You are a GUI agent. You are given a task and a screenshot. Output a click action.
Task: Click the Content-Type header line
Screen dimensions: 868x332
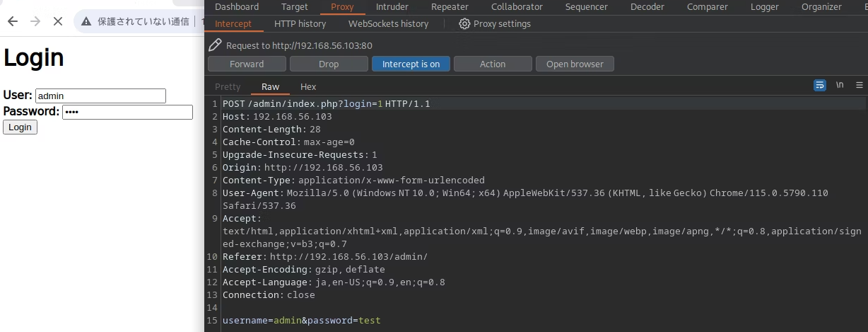[353, 181]
